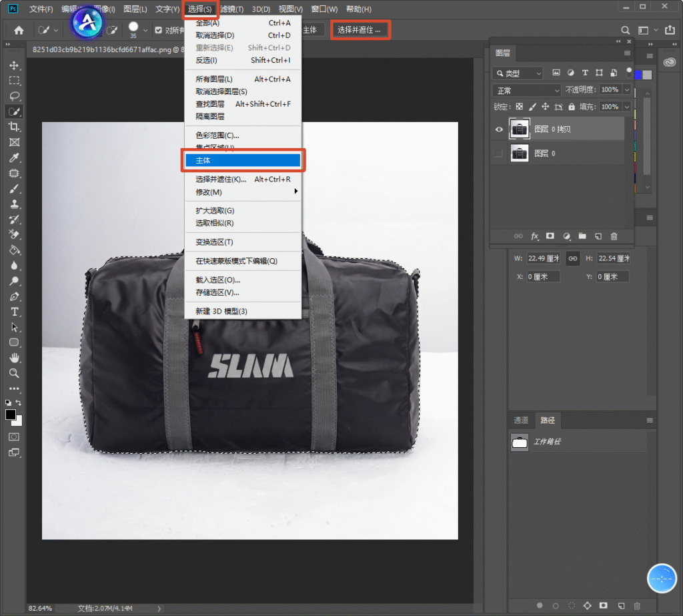Image resolution: width=683 pixels, height=616 pixels.
Task: Change the screen mode icon
Action: 14,452
